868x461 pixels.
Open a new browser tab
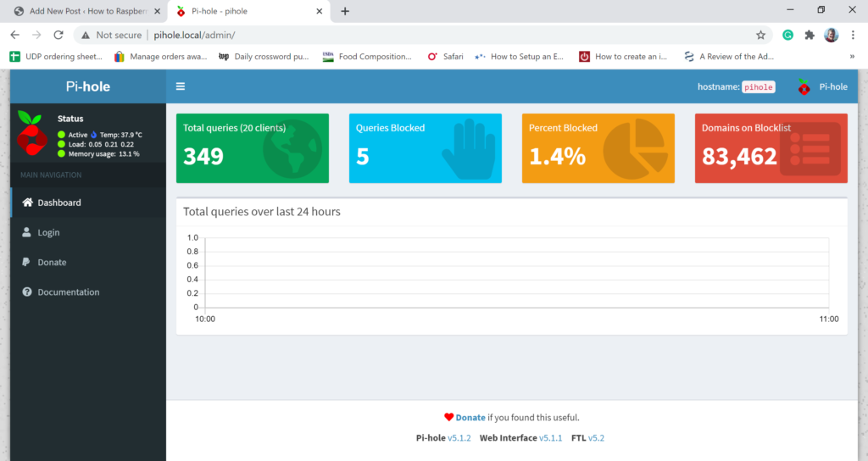click(x=345, y=11)
